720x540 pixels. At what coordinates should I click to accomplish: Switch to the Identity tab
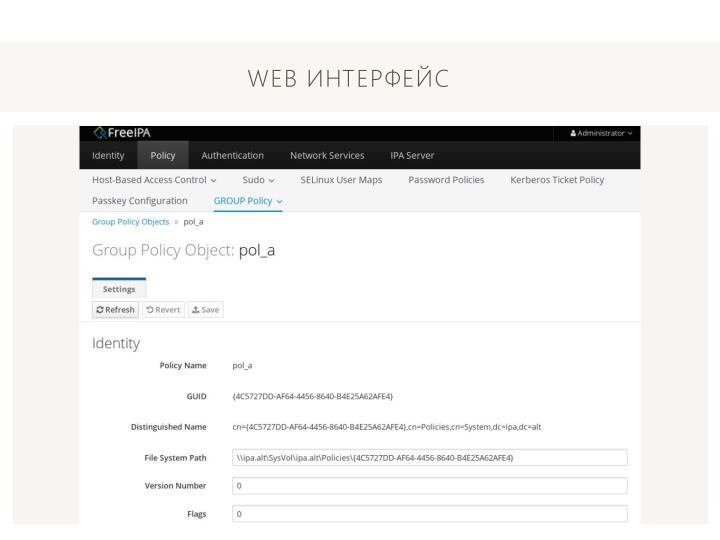(x=108, y=155)
